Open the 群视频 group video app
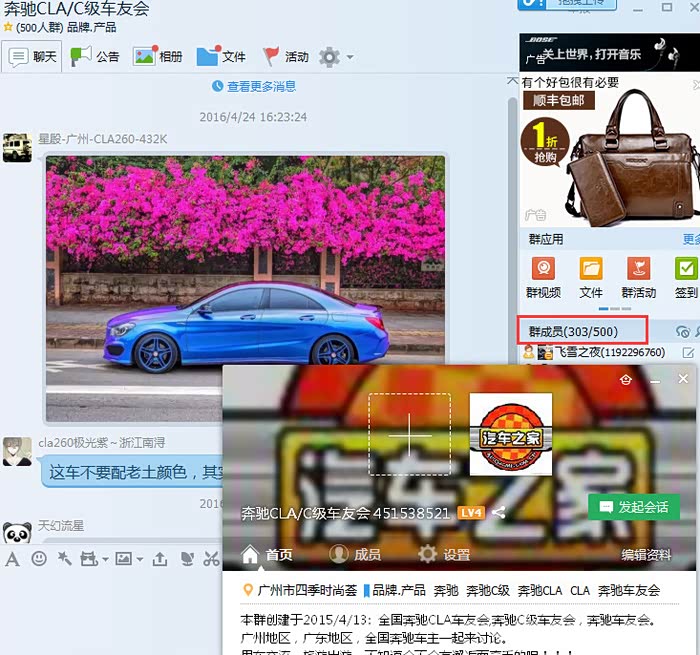This screenshot has width=700, height=655. pyautogui.click(x=543, y=278)
